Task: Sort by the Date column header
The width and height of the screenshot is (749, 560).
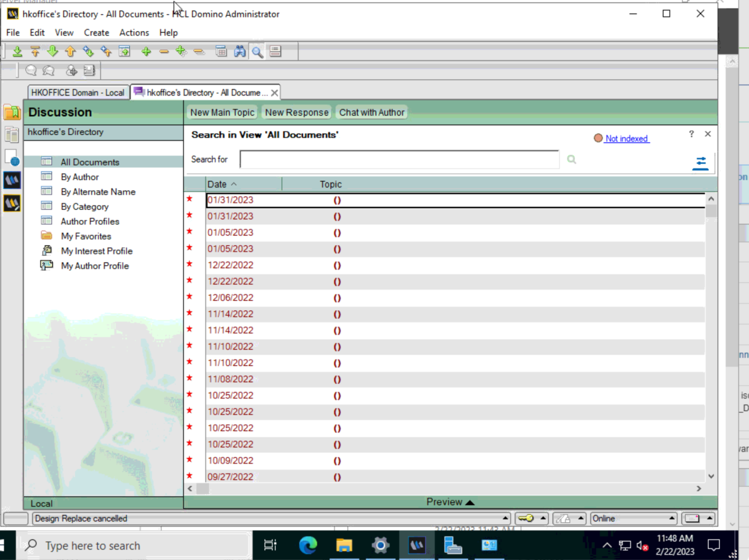Action: click(244, 184)
